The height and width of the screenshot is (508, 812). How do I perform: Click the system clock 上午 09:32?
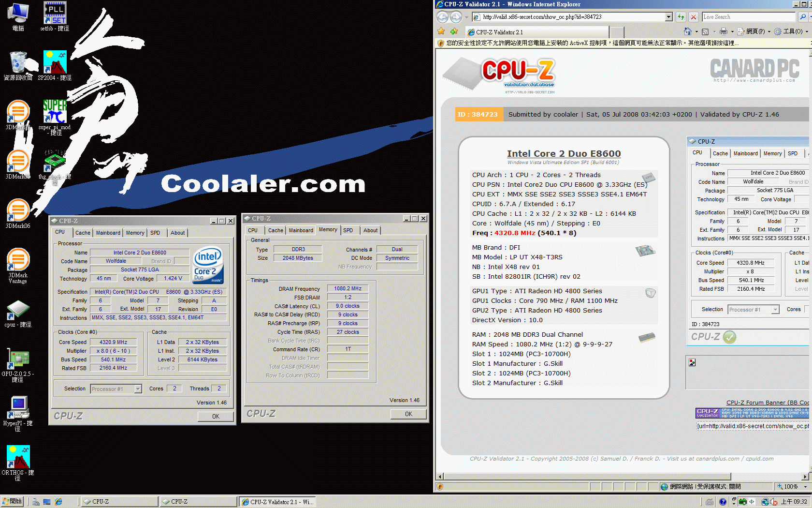point(794,502)
